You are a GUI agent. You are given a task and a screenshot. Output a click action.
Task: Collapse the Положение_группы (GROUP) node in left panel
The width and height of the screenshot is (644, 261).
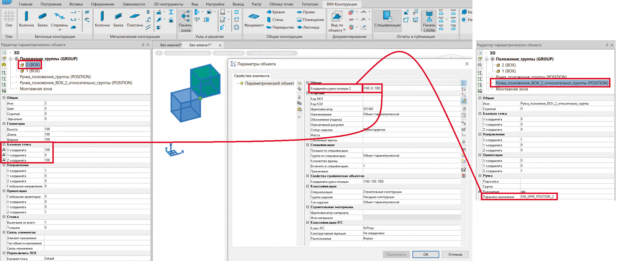click(x=10, y=59)
